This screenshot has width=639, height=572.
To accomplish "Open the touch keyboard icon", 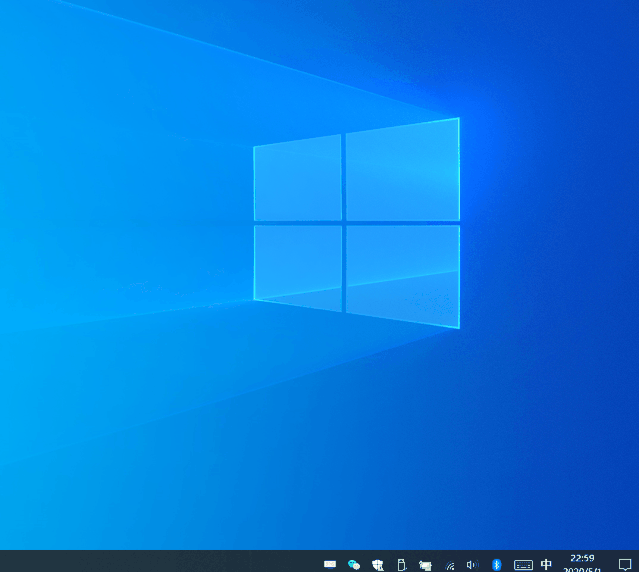I will click(523, 565).
